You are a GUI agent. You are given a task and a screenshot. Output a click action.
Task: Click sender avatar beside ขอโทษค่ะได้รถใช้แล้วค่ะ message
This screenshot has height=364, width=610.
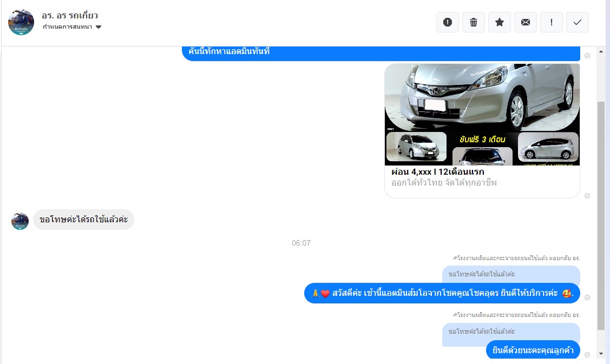coord(20,221)
